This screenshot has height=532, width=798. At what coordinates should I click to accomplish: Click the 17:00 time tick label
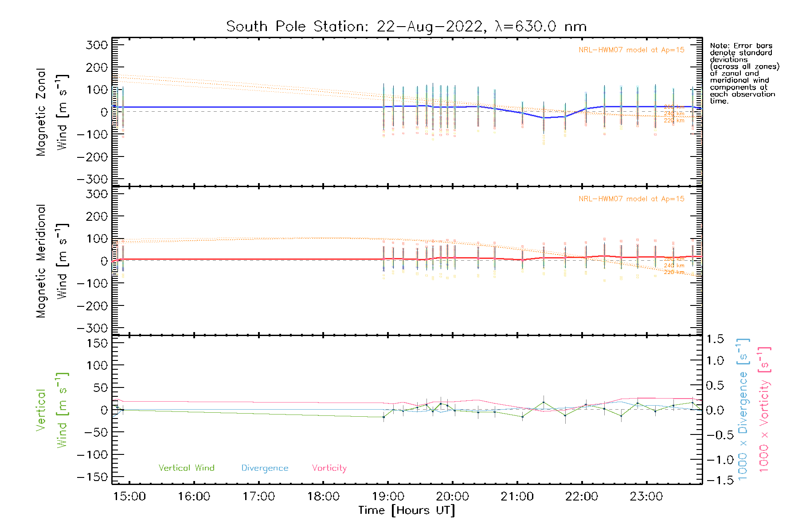click(x=258, y=496)
